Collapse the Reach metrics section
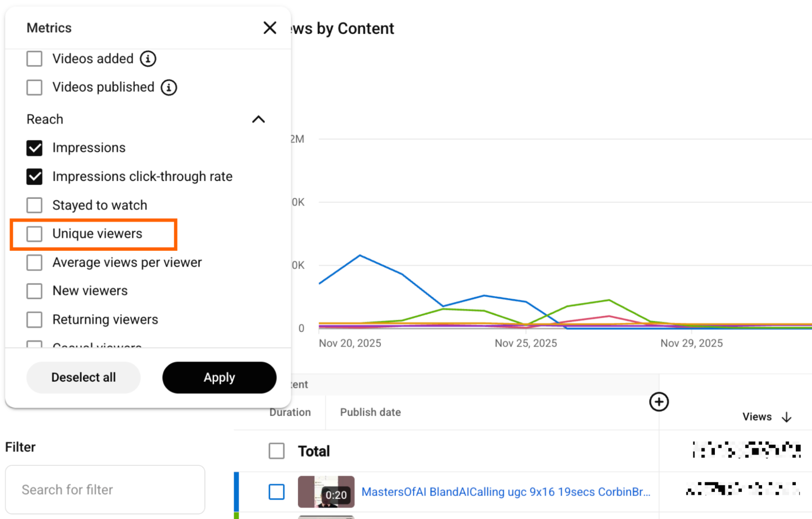This screenshot has height=519, width=812. 259,119
